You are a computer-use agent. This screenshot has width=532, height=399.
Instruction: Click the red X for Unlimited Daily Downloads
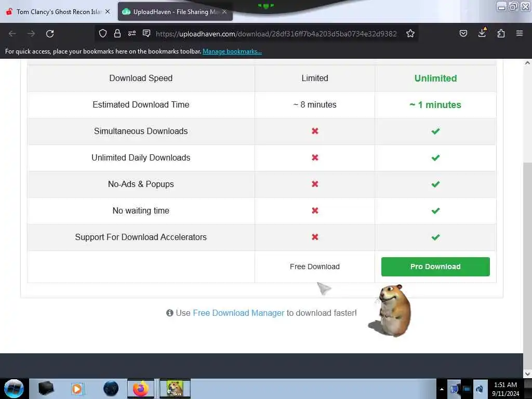point(315,157)
